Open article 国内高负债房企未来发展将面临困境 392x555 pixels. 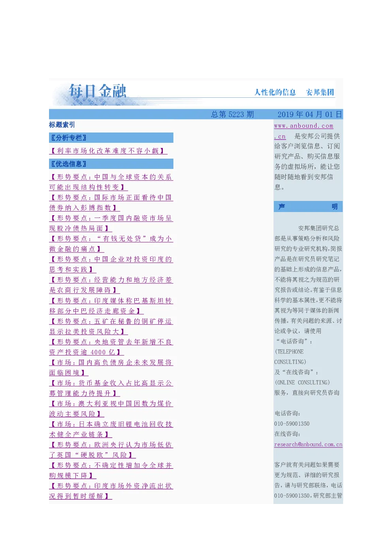tap(111, 367)
